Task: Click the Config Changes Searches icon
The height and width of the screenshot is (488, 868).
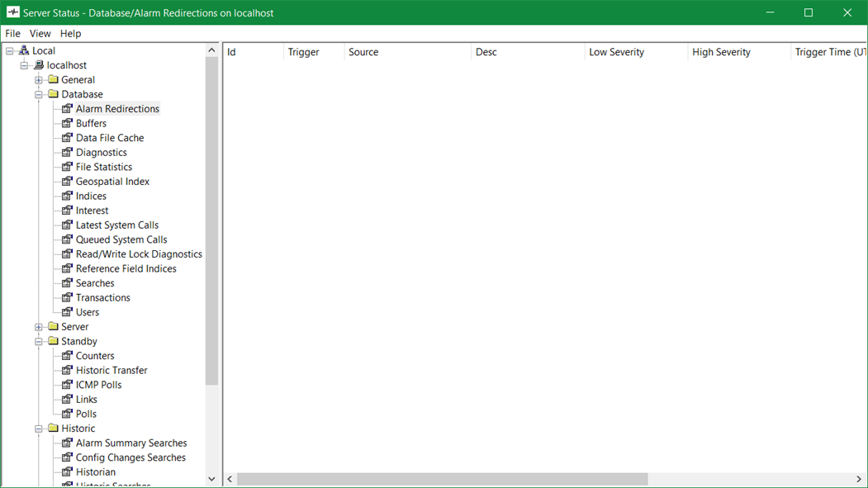Action: [x=68, y=457]
